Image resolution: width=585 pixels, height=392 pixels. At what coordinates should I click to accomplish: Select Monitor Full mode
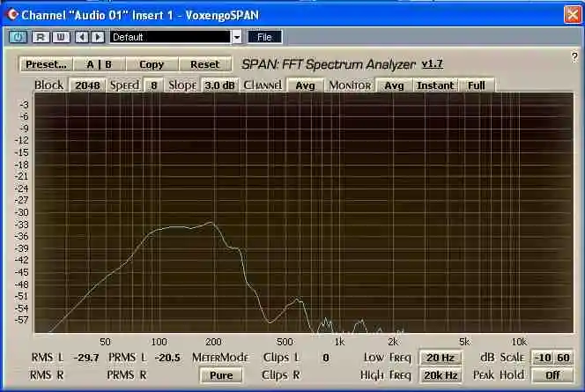pyautogui.click(x=477, y=85)
